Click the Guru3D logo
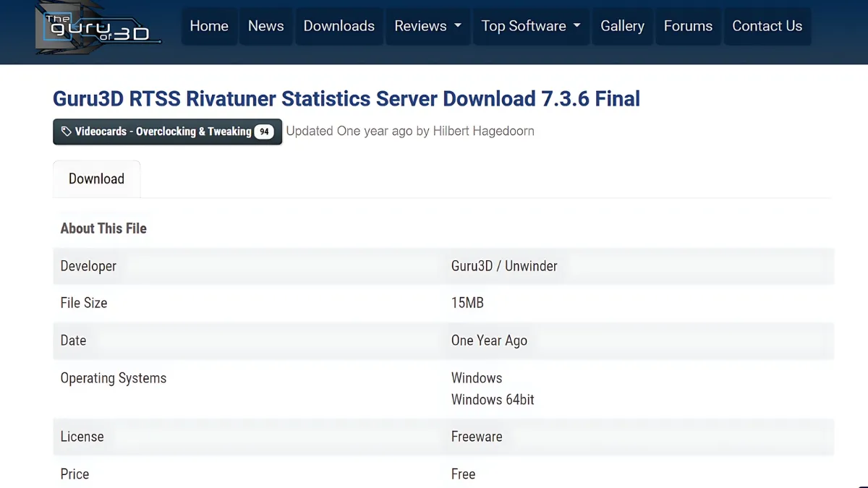Screen dimensions: 868x488 [x=94, y=30]
